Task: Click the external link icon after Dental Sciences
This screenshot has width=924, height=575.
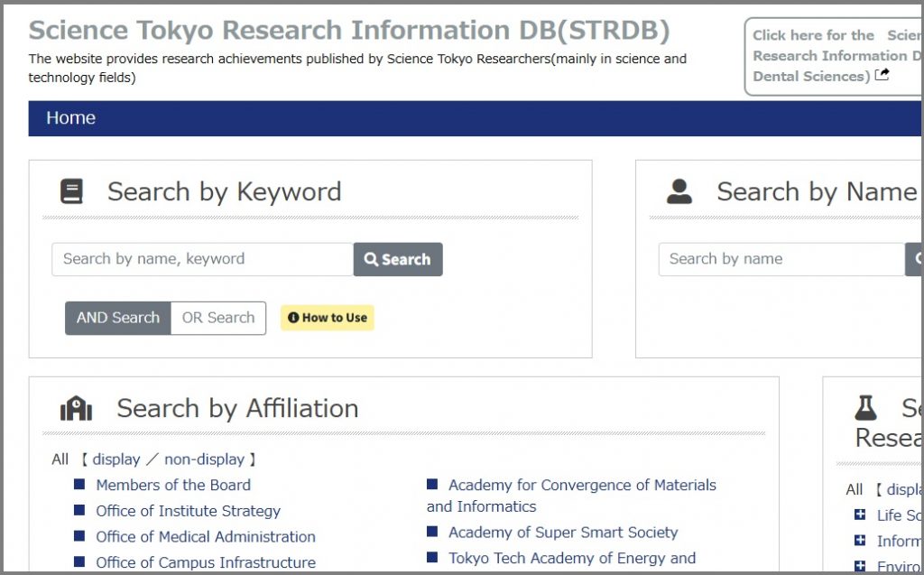Action: (x=882, y=75)
